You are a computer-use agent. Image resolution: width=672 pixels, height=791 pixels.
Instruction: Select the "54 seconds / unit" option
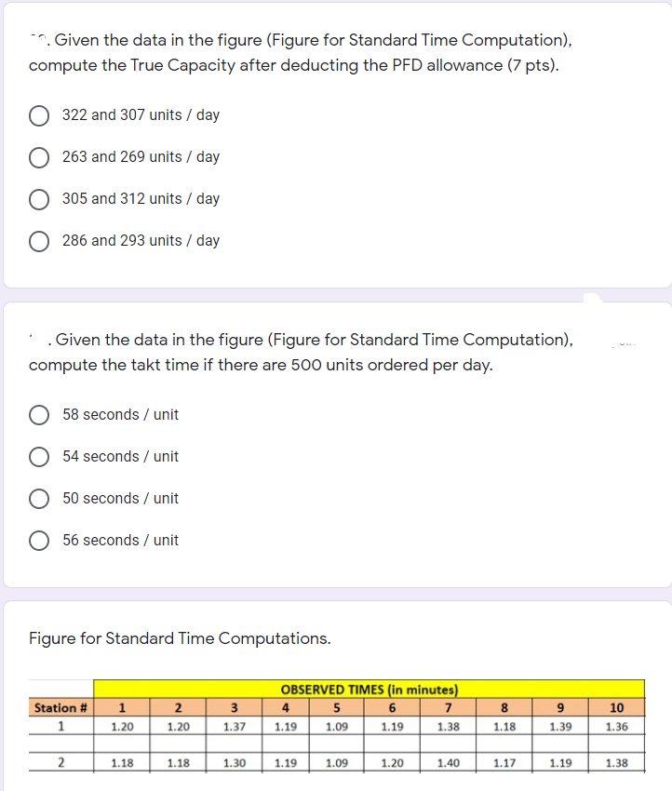tap(39, 457)
